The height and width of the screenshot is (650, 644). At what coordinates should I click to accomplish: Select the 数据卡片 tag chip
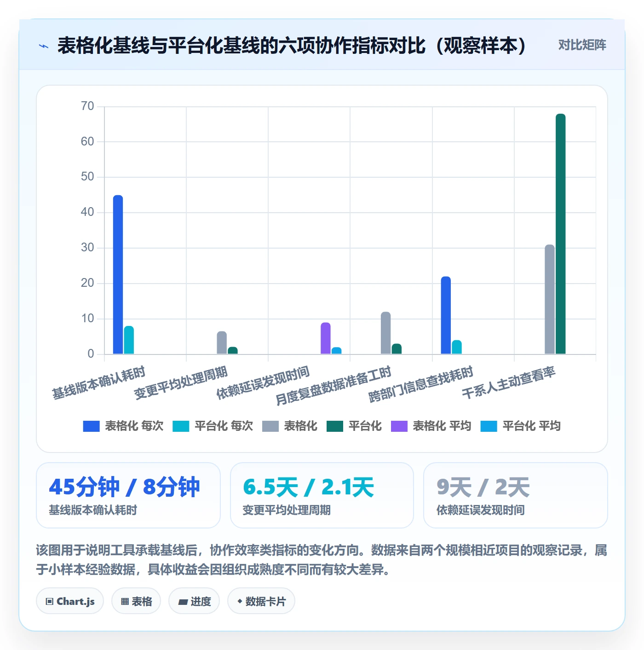(x=261, y=601)
